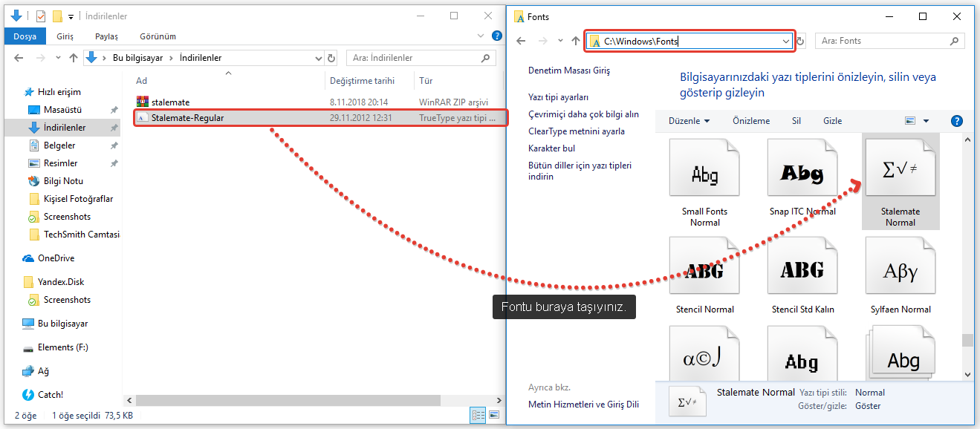980x429 pixels.
Task: Open the Dosya menu tab
Action: click(x=25, y=36)
